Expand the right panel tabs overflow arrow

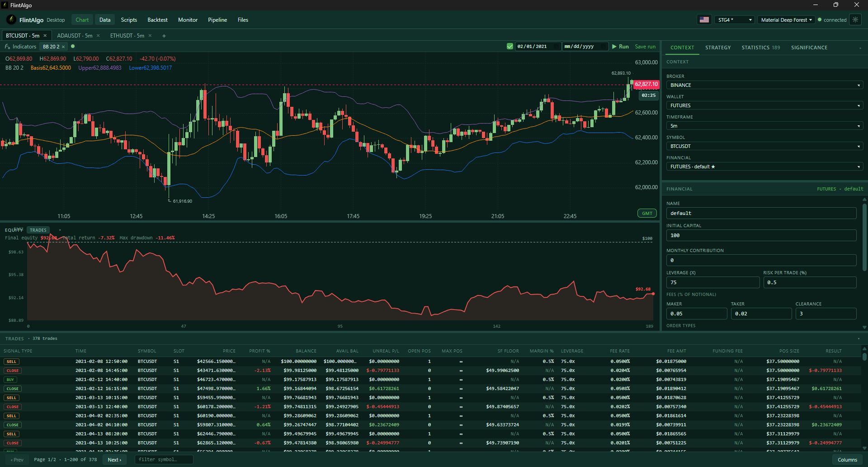coord(860,48)
